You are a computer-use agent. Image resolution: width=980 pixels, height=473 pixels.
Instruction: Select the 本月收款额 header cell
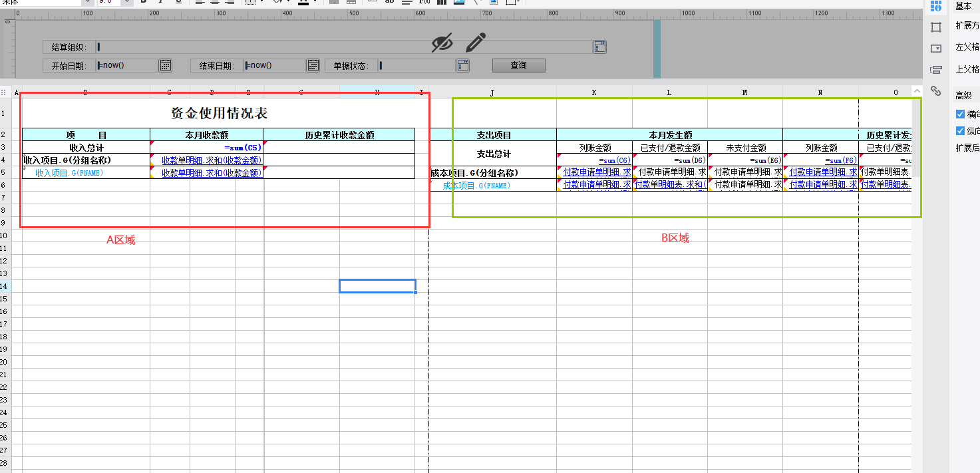(206, 135)
